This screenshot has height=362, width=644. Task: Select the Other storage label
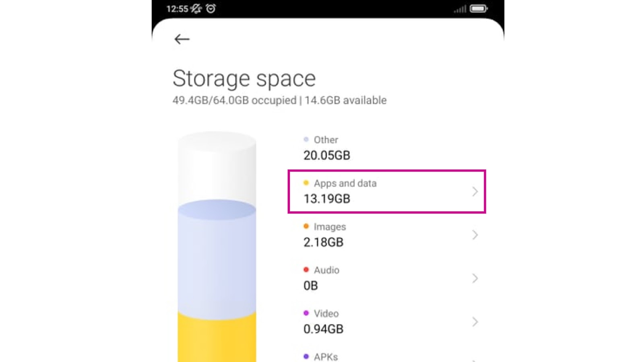(x=326, y=140)
